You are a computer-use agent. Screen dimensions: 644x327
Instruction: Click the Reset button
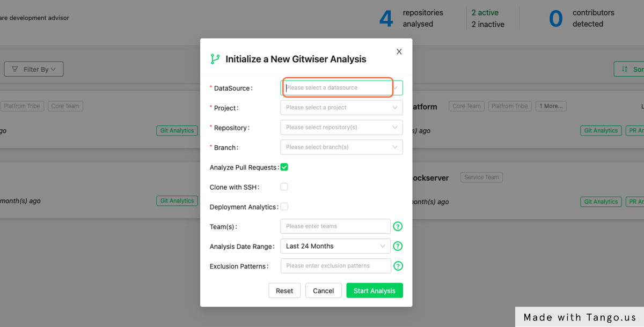tap(284, 291)
